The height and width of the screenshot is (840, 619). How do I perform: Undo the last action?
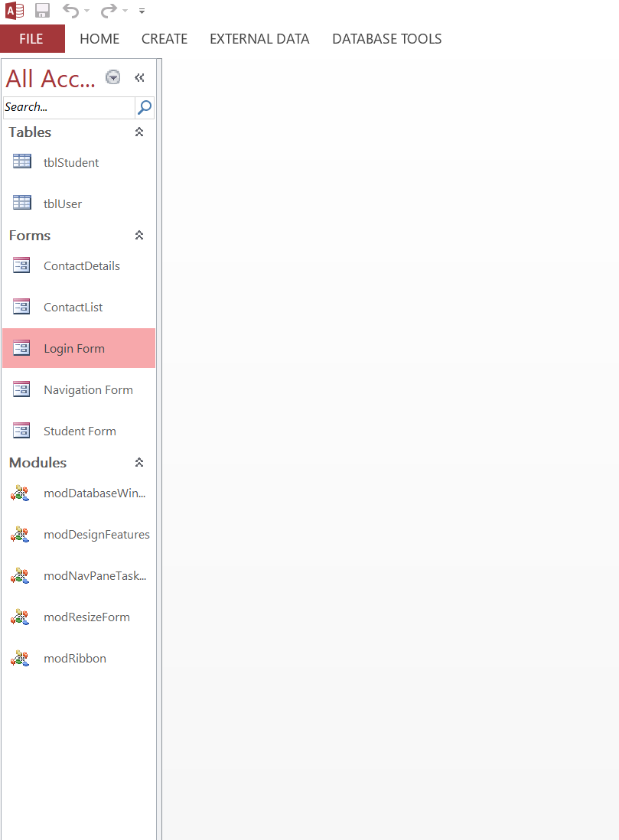(70, 11)
